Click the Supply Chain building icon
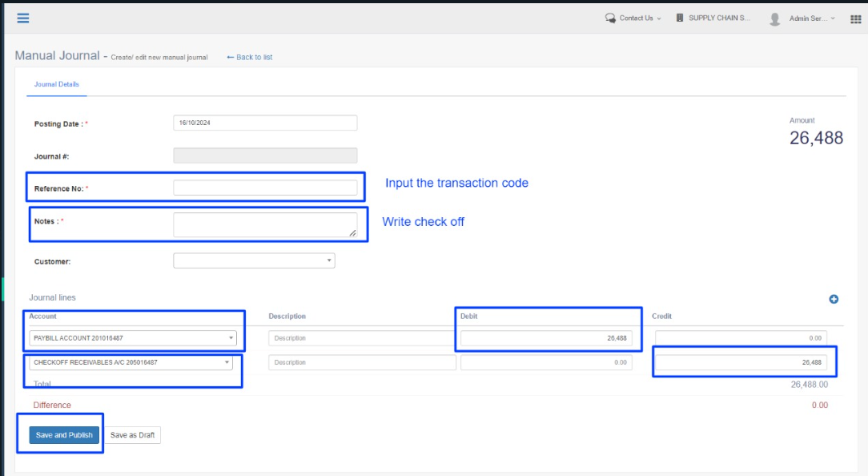This screenshot has height=476, width=868. pos(680,18)
